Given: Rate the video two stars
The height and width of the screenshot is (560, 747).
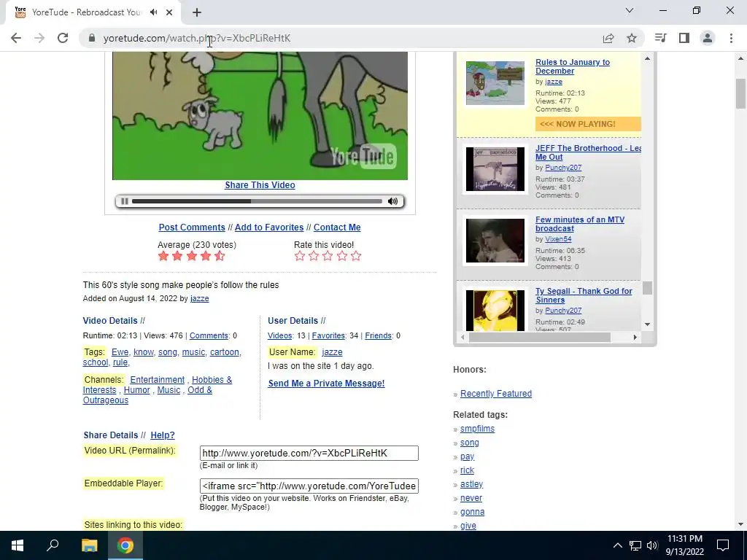Looking at the screenshot, I should click(314, 256).
